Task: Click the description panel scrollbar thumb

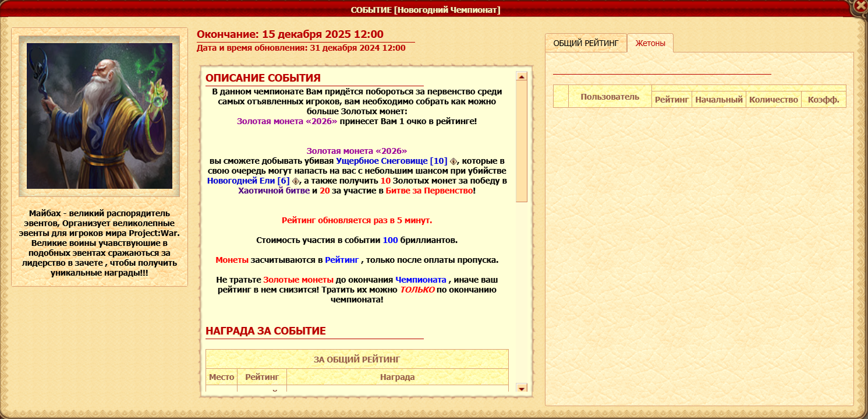Action: tap(521, 140)
